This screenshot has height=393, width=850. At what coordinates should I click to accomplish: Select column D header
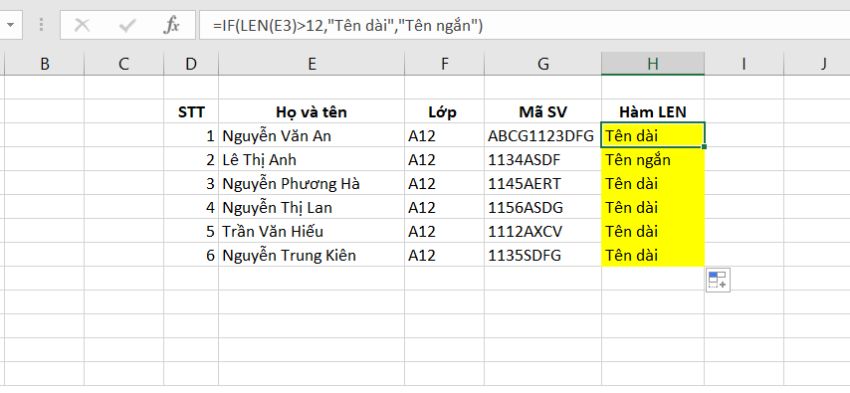[x=191, y=64]
